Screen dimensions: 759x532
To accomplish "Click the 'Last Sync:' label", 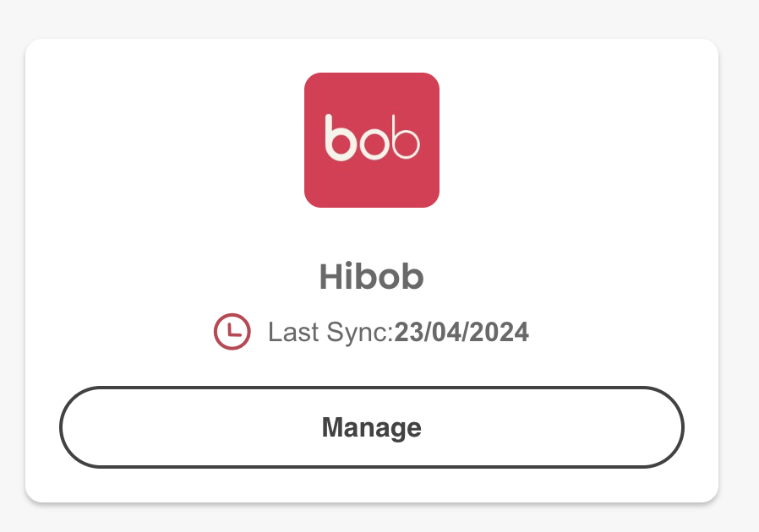I will [x=330, y=333].
